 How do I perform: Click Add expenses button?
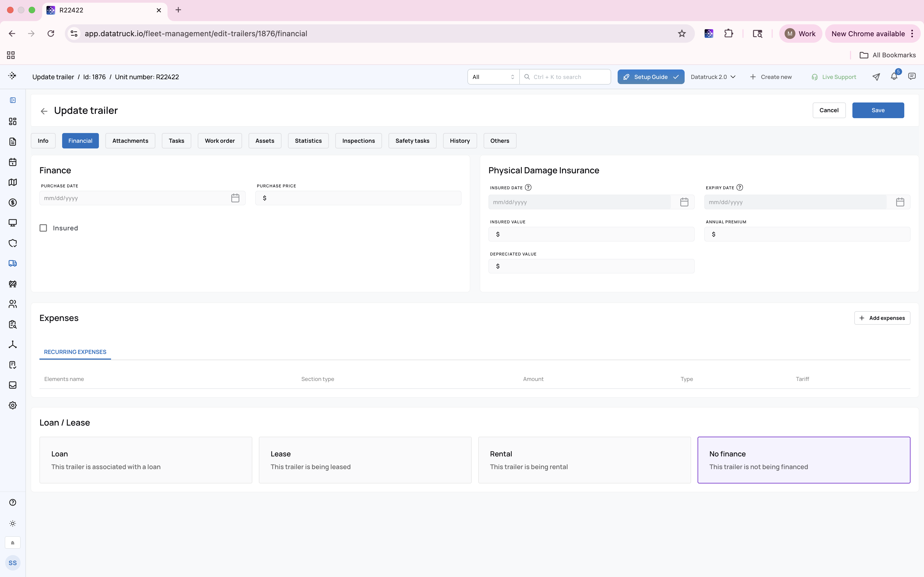882,318
